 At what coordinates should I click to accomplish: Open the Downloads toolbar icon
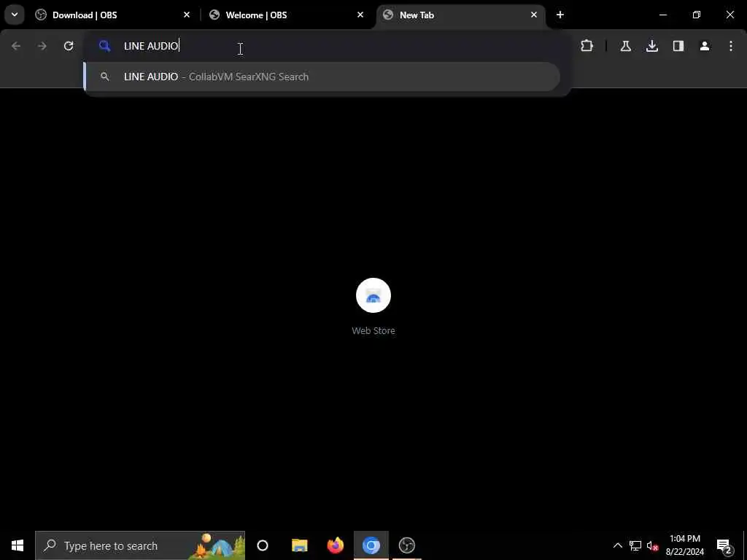(651, 46)
